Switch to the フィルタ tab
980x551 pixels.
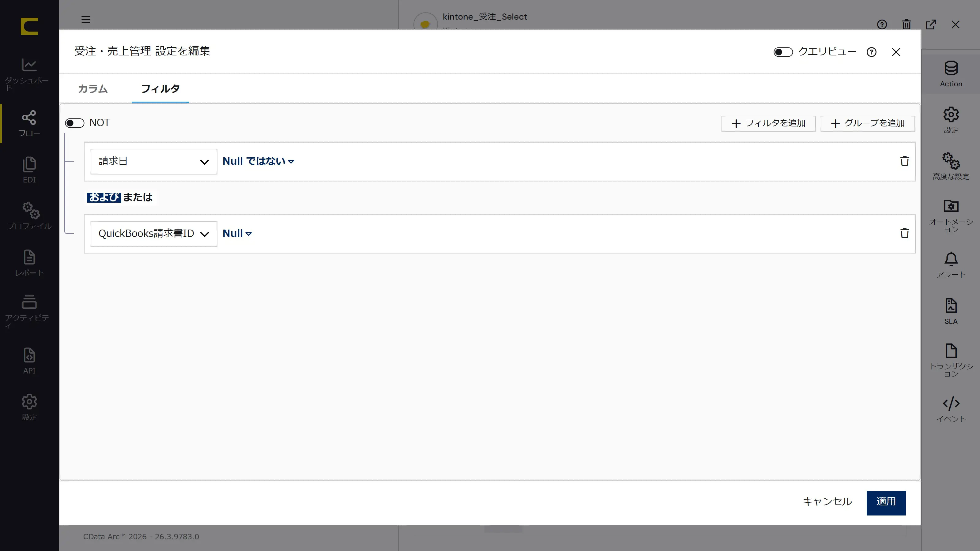pyautogui.click(x=160, y=88)
